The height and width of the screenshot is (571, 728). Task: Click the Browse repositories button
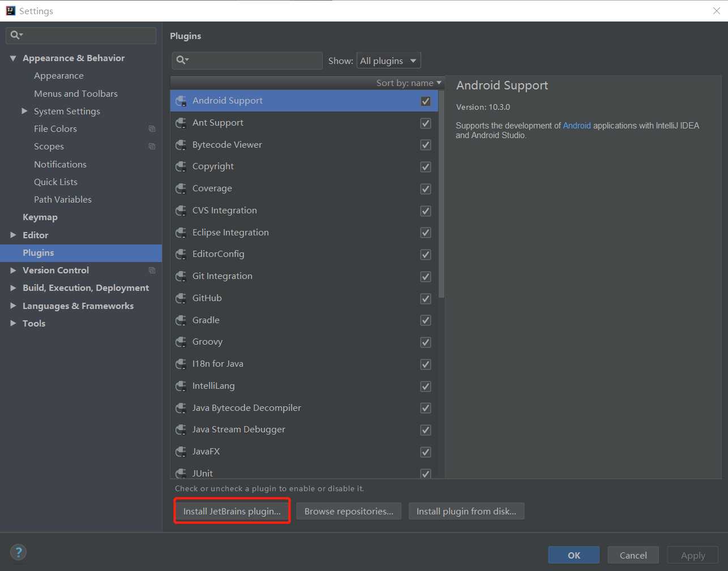pyautogui.click(x=349, y=511)
